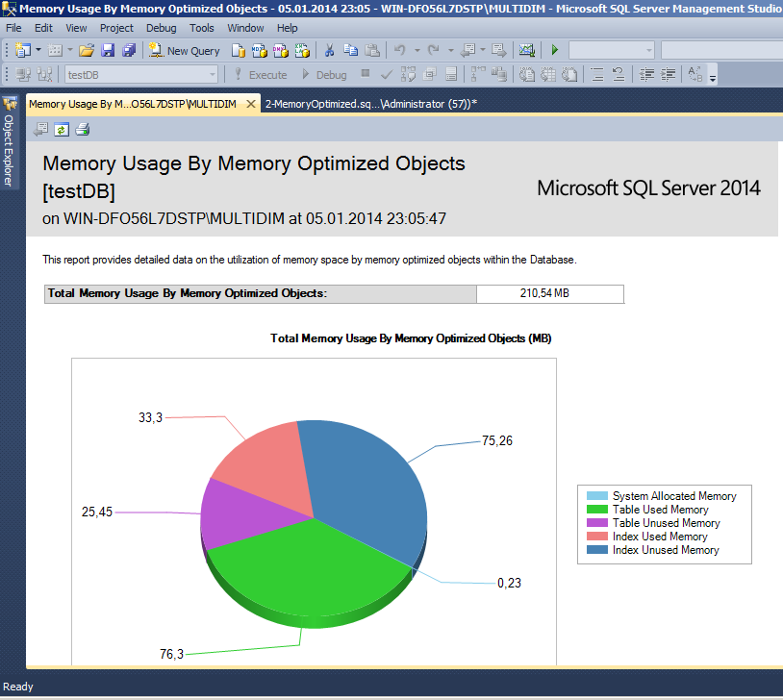Click the MDX Query icon
This screenshot has height=700, width=783.
click(260, 50)
